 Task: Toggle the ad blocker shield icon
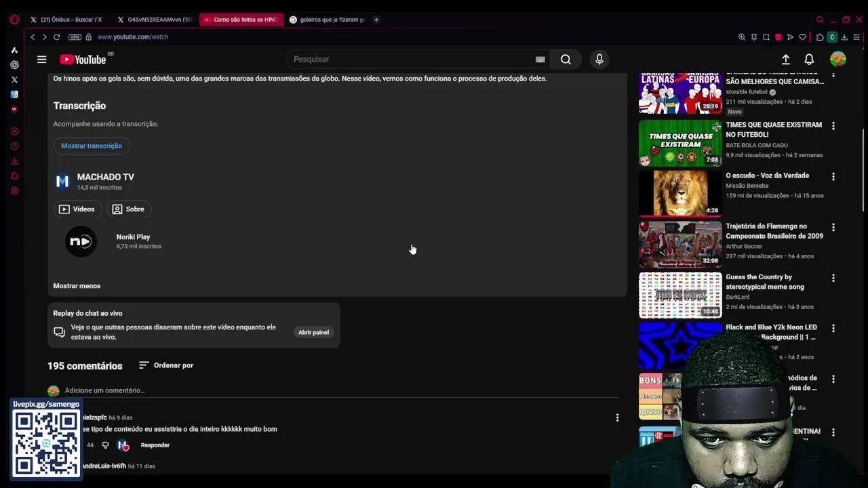pyautogui.click(x=778, y=37)
